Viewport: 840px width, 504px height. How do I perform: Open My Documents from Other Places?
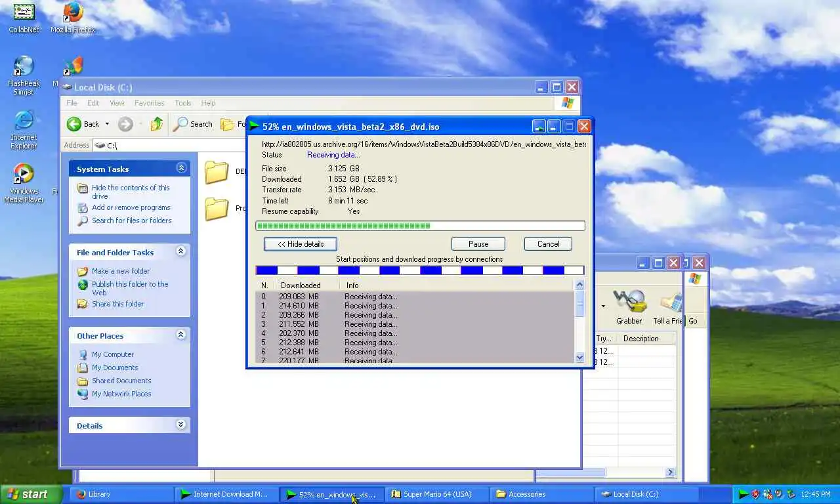115,367
